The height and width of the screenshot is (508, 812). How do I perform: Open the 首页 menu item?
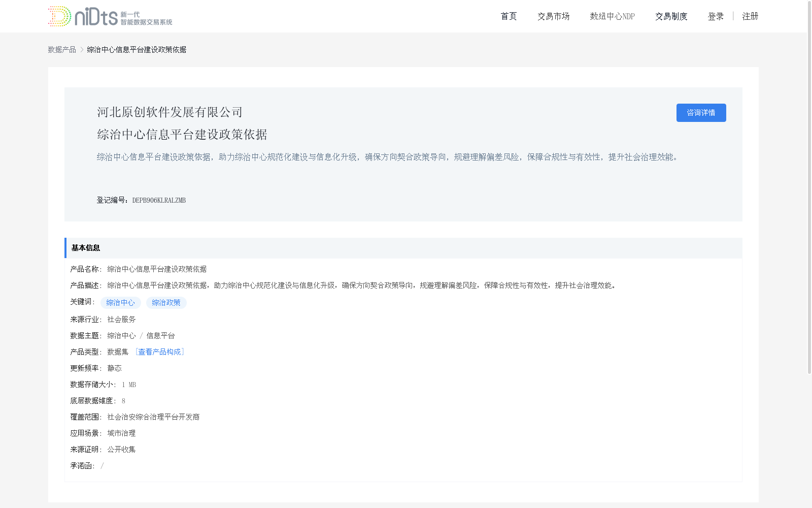coord(509,16)
